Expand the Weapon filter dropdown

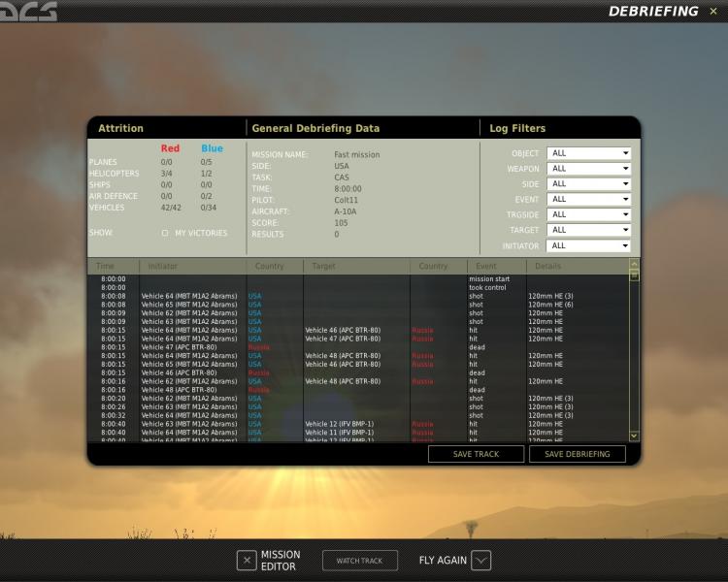click(x=589, y=169)
